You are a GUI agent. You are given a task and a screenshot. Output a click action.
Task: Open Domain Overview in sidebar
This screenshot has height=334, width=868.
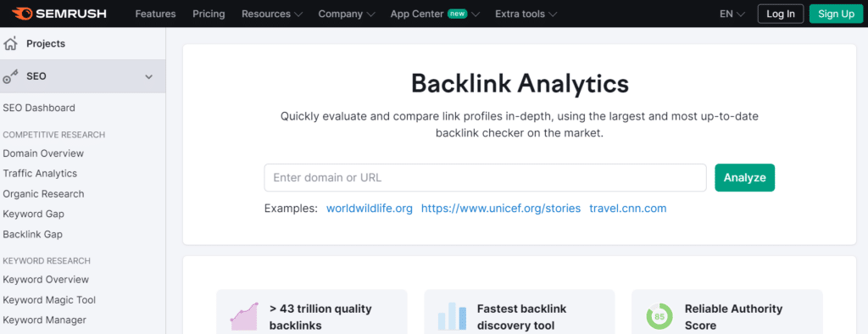43,153
